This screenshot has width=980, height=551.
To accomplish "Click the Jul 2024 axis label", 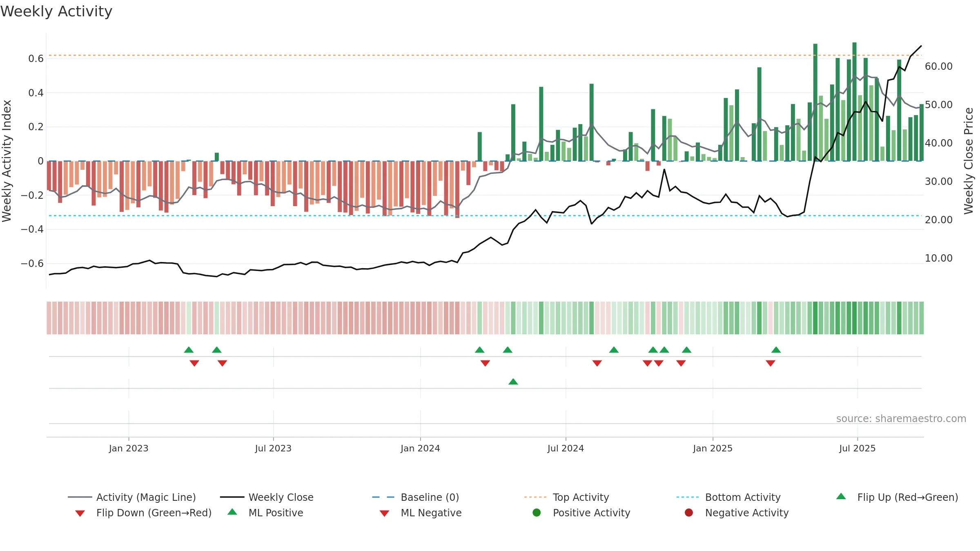I will point(566,449).
